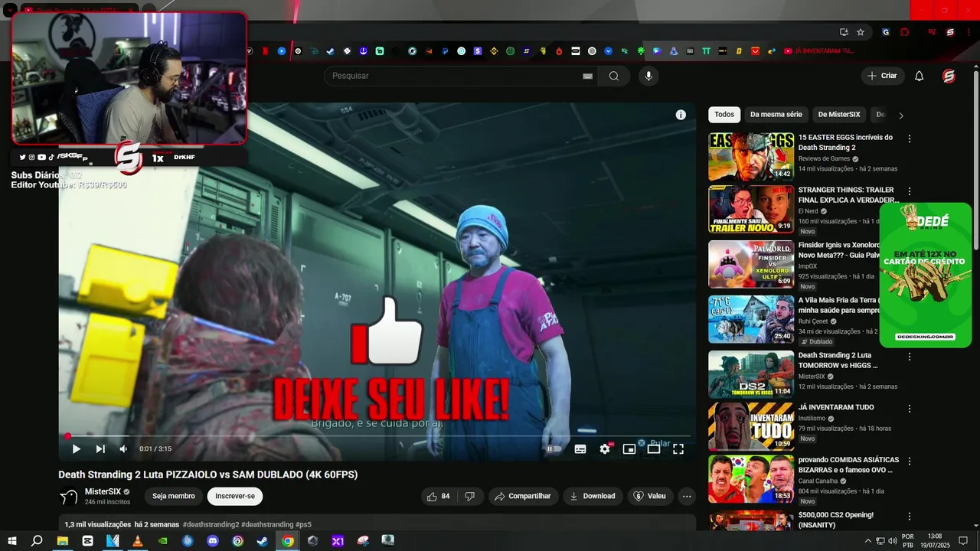Open the Netflix bookmark icon

pyautogui.click(x=266, y=51)
